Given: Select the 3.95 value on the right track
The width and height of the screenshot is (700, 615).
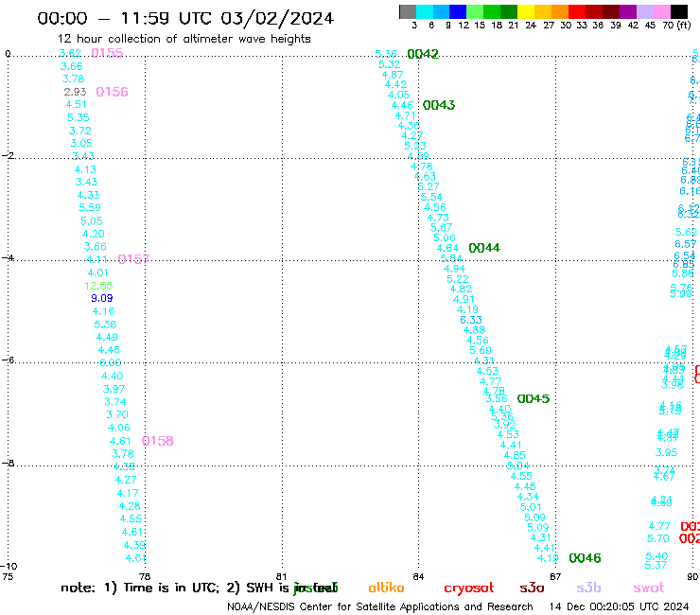Looking at the screenshot, I should [667, 453].
